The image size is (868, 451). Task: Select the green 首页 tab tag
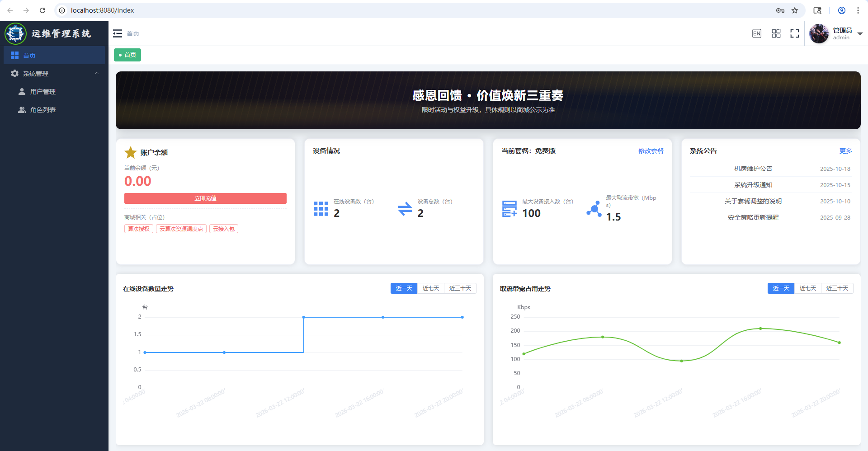[127, 55]
